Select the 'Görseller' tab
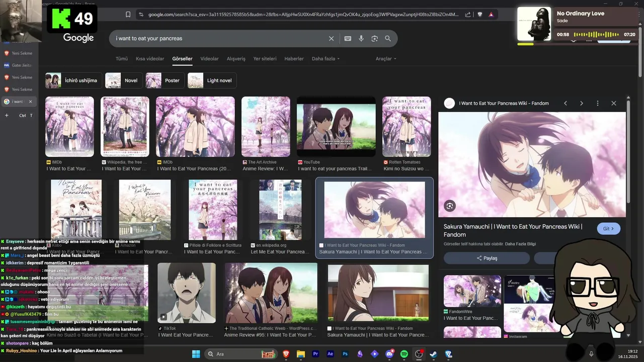The height and width of the screenshot is (362, 644). 182,59
